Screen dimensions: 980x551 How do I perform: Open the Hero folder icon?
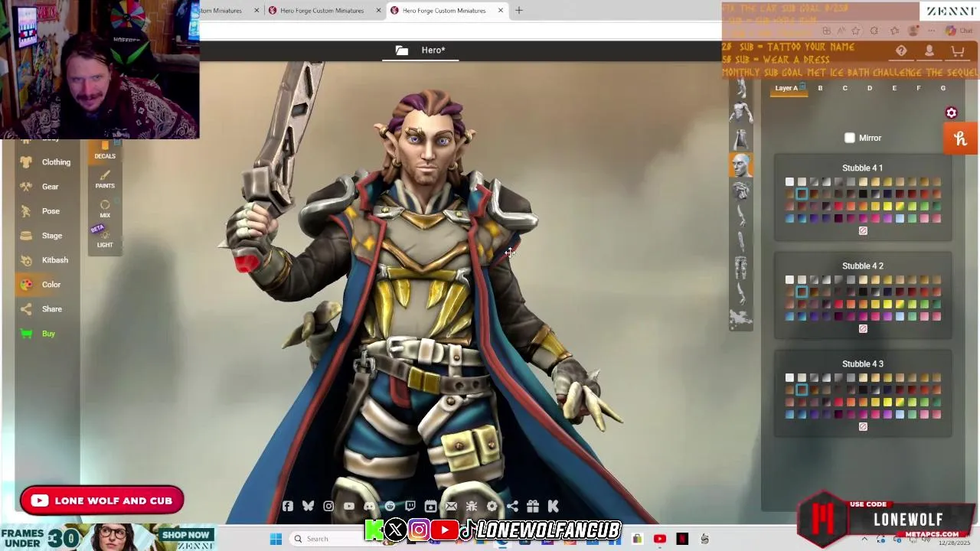coord(401,51)
